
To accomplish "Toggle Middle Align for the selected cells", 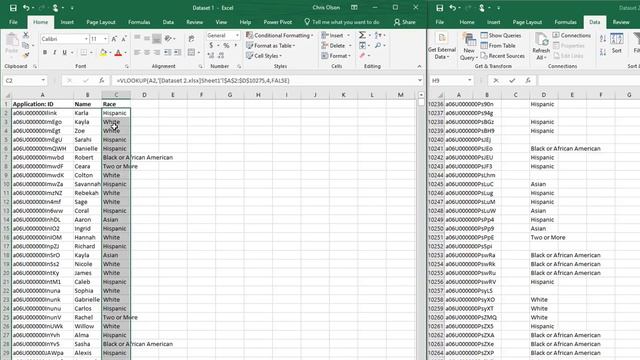I will tap(147, 39).
